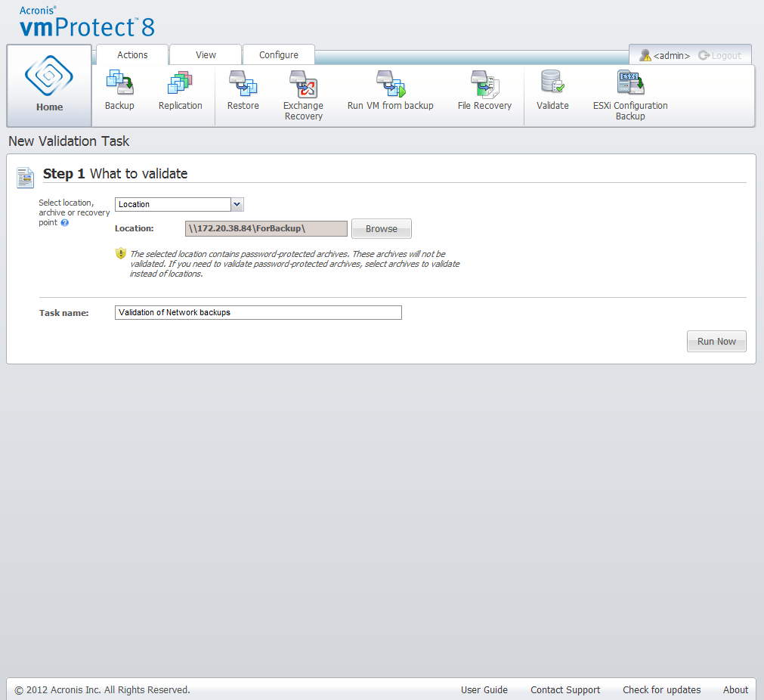Click the Task name input field
764x700 pixels.
(x=258, y=312)
